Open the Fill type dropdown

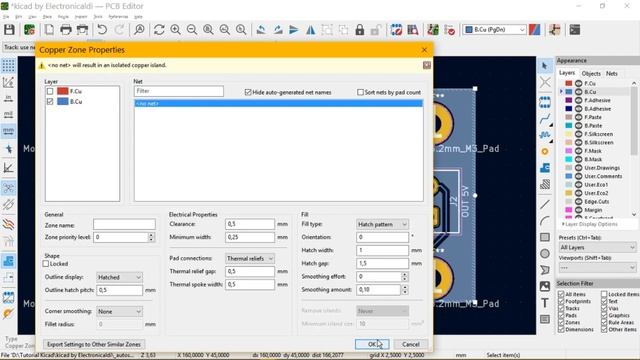pos(382,224)
